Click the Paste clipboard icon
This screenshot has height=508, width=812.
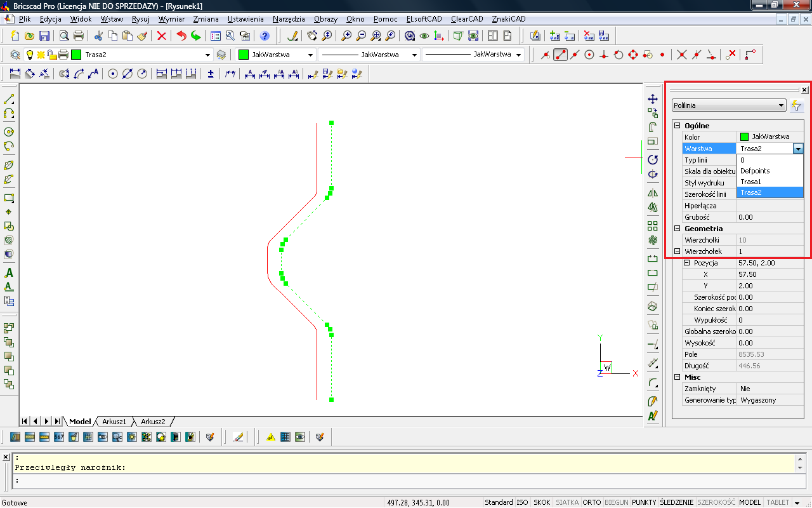[x=128, y=36]
